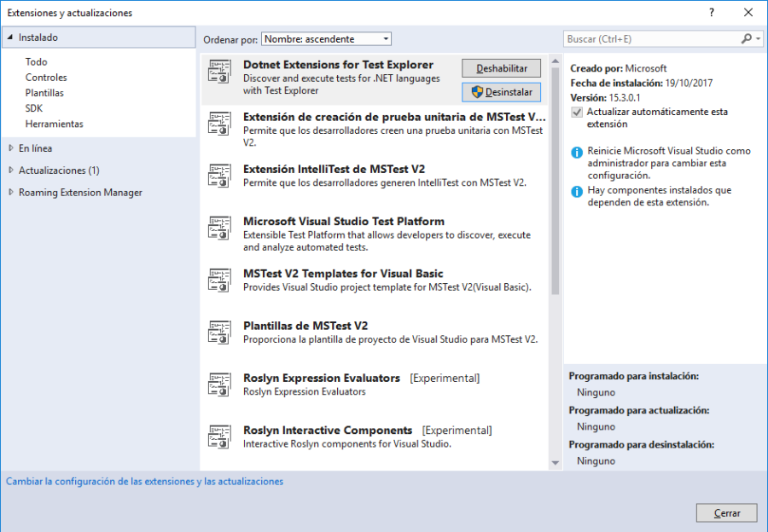
Task: Select 'Herramientas' under Instalado
Action: click(x=54, y=124)
